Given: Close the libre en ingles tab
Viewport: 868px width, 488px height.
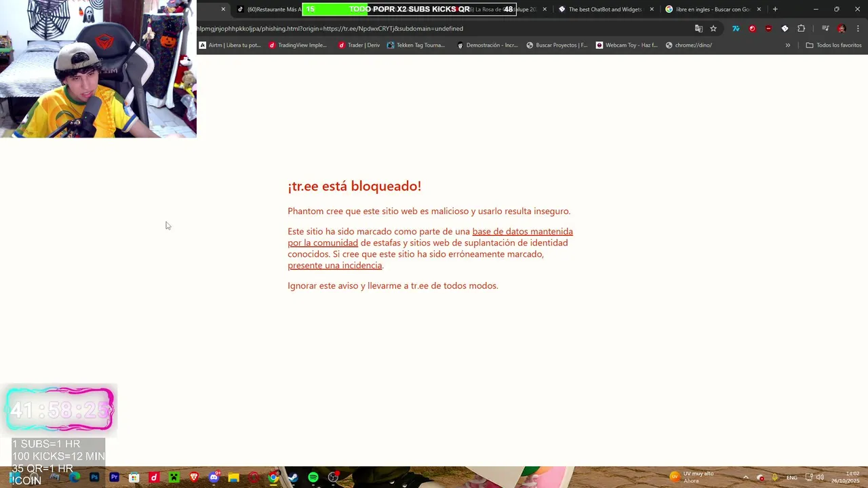Looking at the screenshot, I should click(759, 9).
